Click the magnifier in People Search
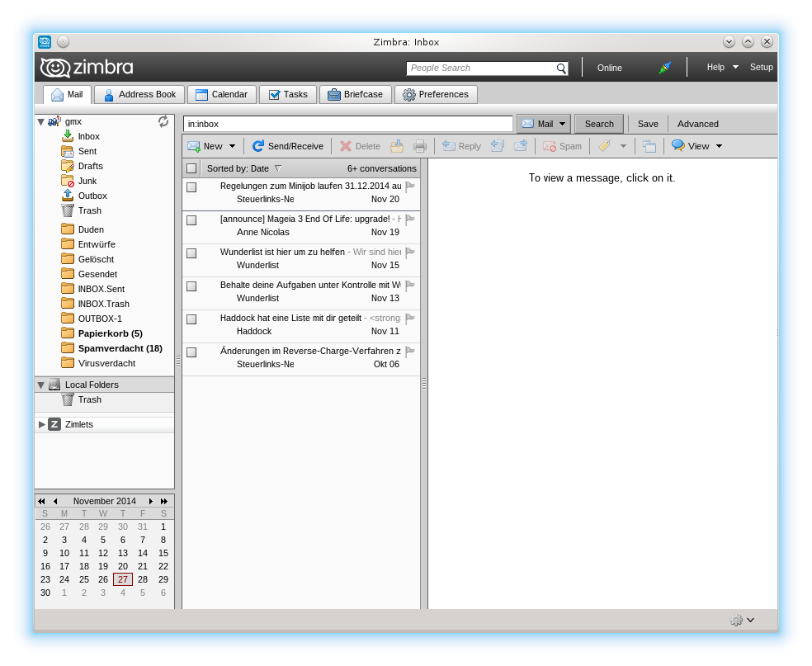The width and height of the screenshot is (812, 666). coord(561,68)
